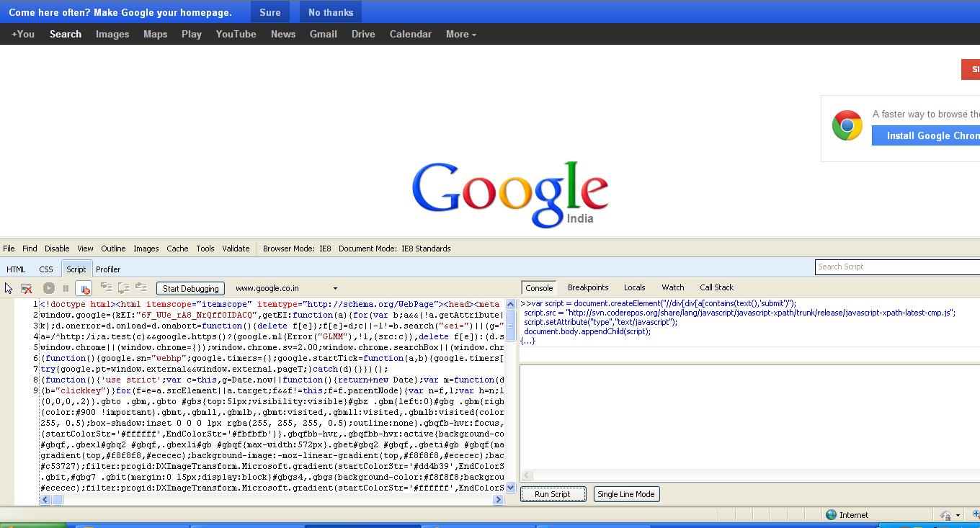Select element by click arrow tool

pyautogui.click(x=9, y=288)
